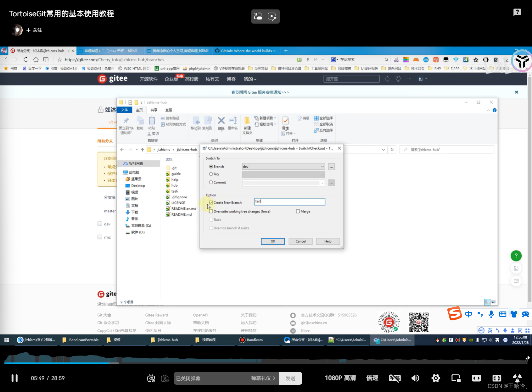This screenshot has height=392, width=532.
Task: Open the uploader avatar
Action: coord(17,30)
